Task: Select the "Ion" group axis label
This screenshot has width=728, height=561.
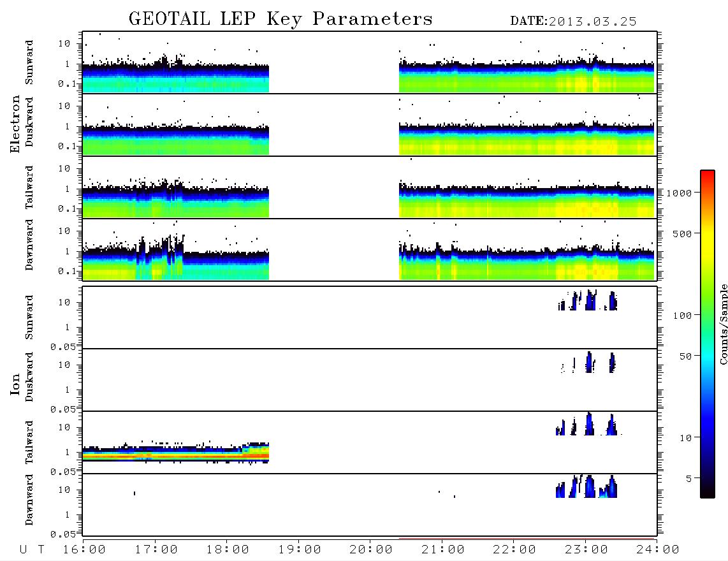Action: 15,384
